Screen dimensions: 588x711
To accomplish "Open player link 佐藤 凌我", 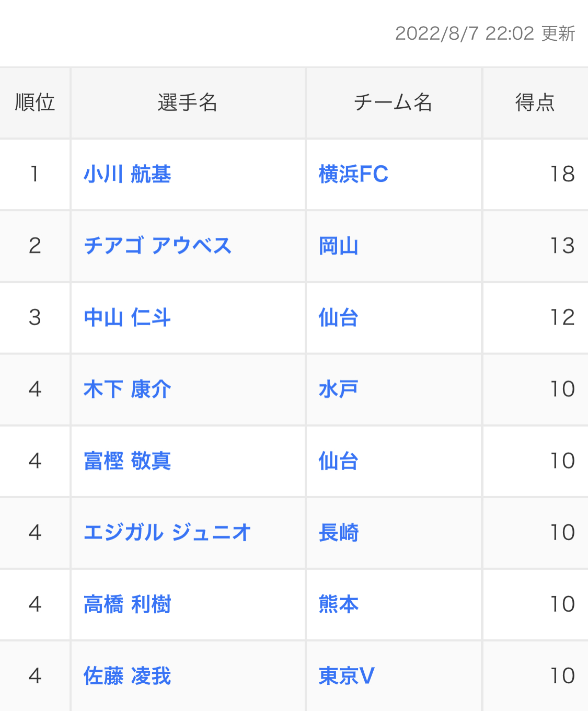I will [127, 676].
